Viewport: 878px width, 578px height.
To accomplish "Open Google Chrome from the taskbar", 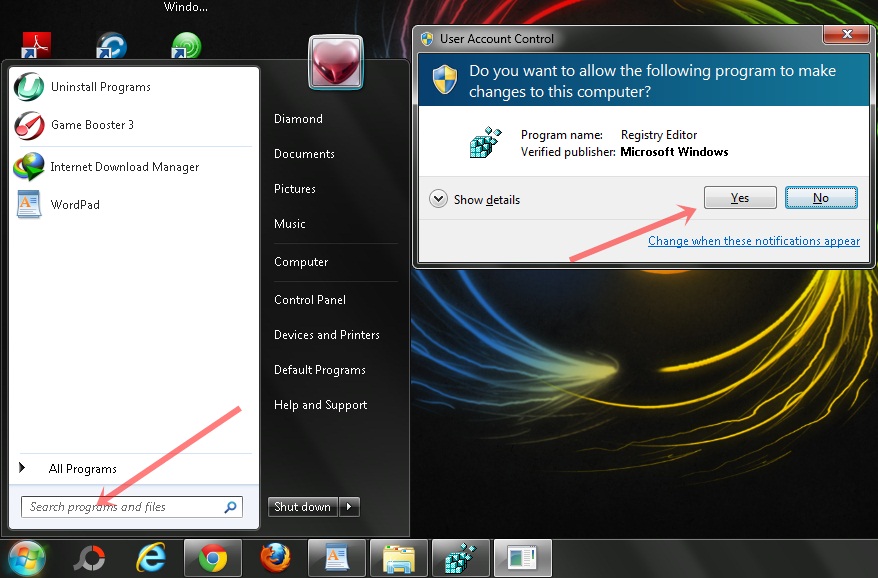I will pyautogui.click(x=213, y=558).
